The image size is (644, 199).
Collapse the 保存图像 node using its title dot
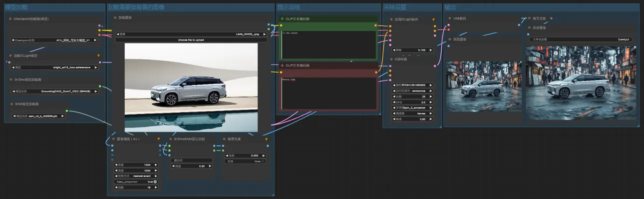click(529, 27)
